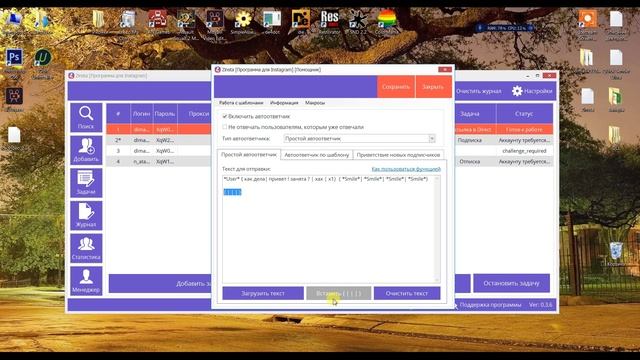Open the Задачи sidebar icon
This screenshot has height=360, width=640.
tap(86, 183)
